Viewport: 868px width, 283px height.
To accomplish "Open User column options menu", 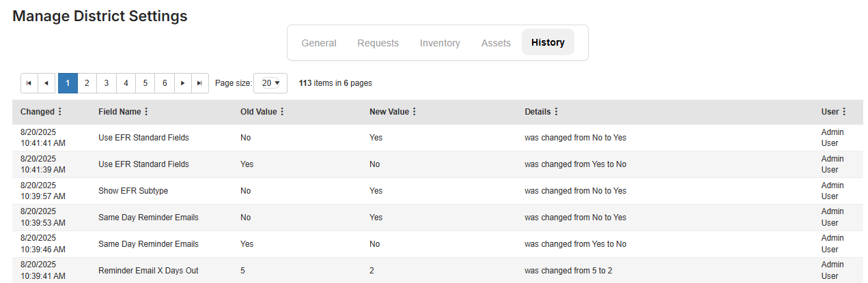I will tap(844, 112).
